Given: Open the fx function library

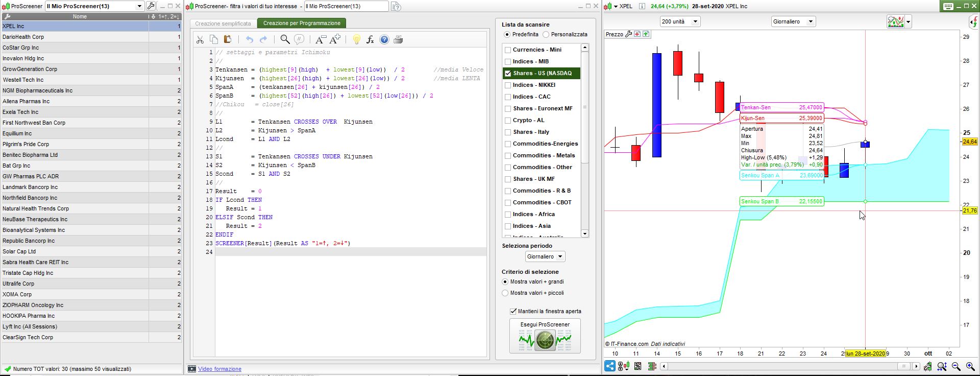Looking at the screenshot, I should click(370, 40).
